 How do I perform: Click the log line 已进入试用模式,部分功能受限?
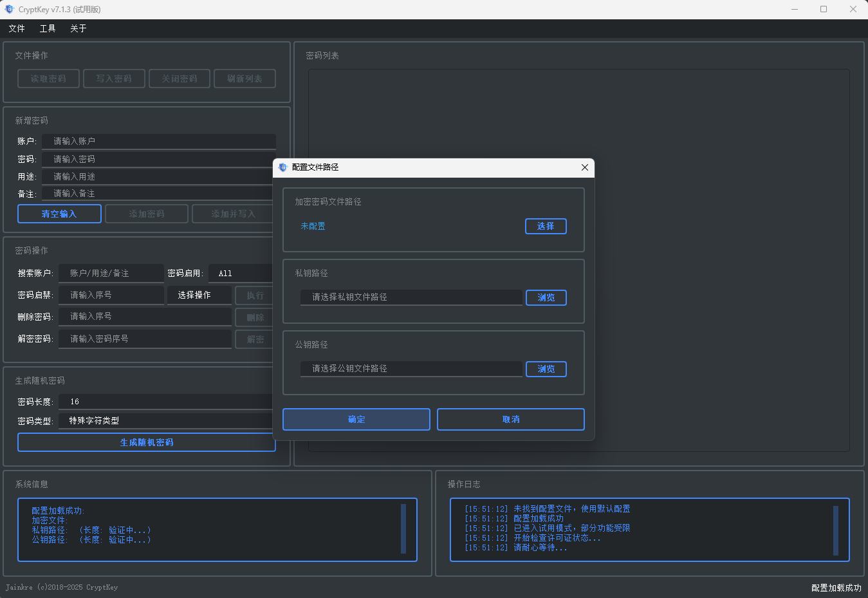pos(547,528)
